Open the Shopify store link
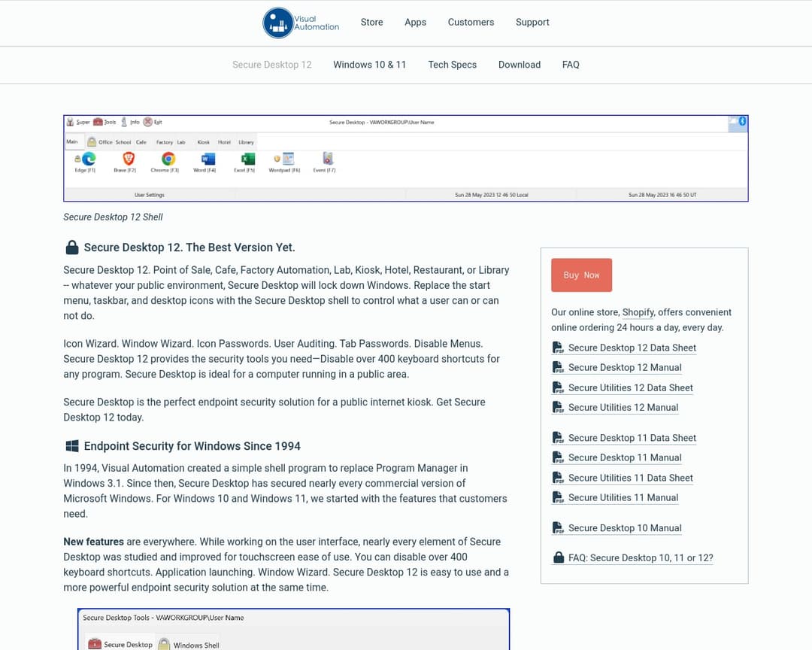 [x=638, y=311]
